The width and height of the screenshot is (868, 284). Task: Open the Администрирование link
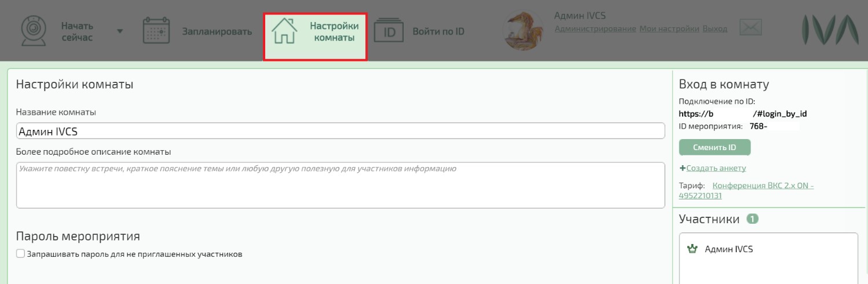[595, 28]
